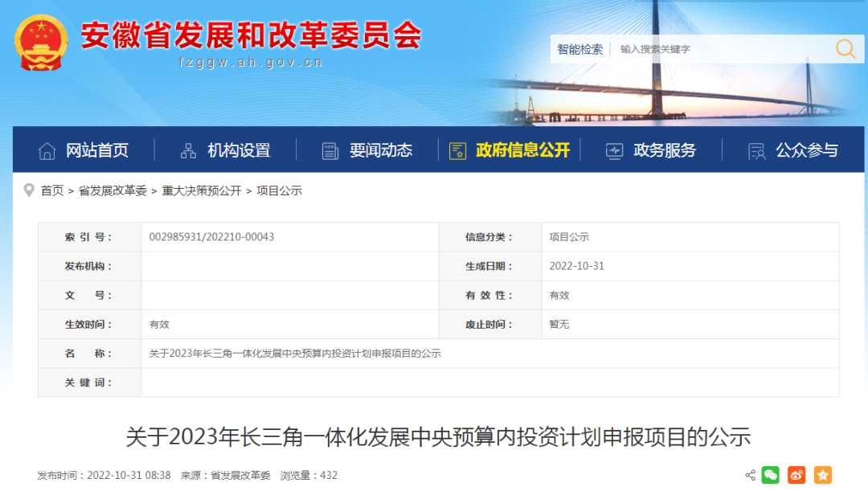Screen dimensions: 868x491
Task: Click 重大决策预公开 breadcrumb link
Action: click(202, 190)
